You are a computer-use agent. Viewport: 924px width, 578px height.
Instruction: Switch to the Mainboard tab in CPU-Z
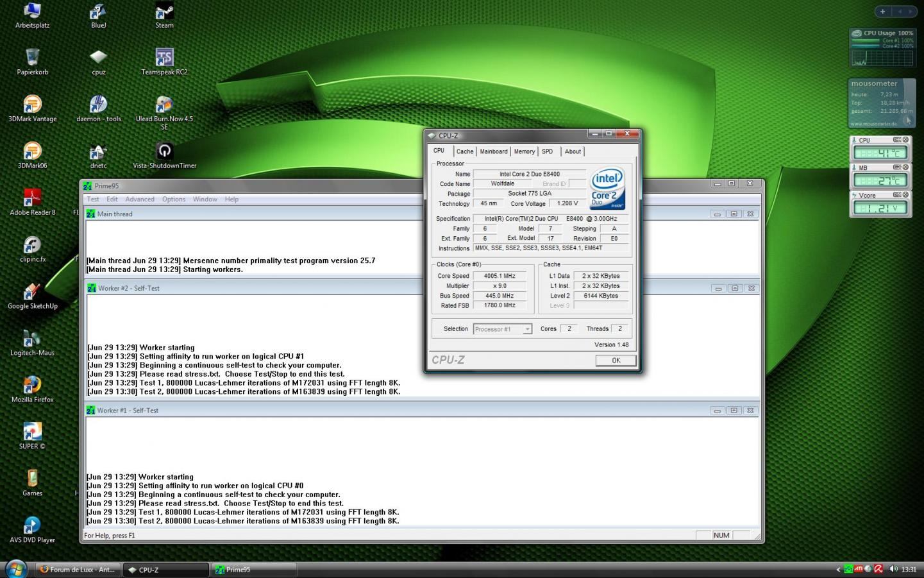494,151
